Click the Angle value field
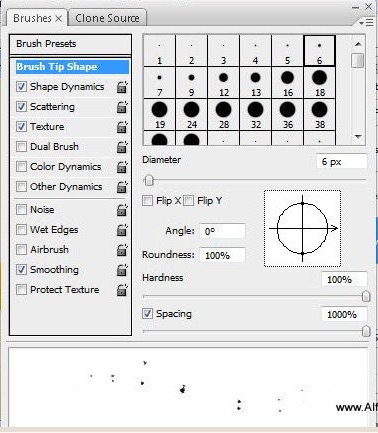The image size is (378, 433). coord(222,231)
